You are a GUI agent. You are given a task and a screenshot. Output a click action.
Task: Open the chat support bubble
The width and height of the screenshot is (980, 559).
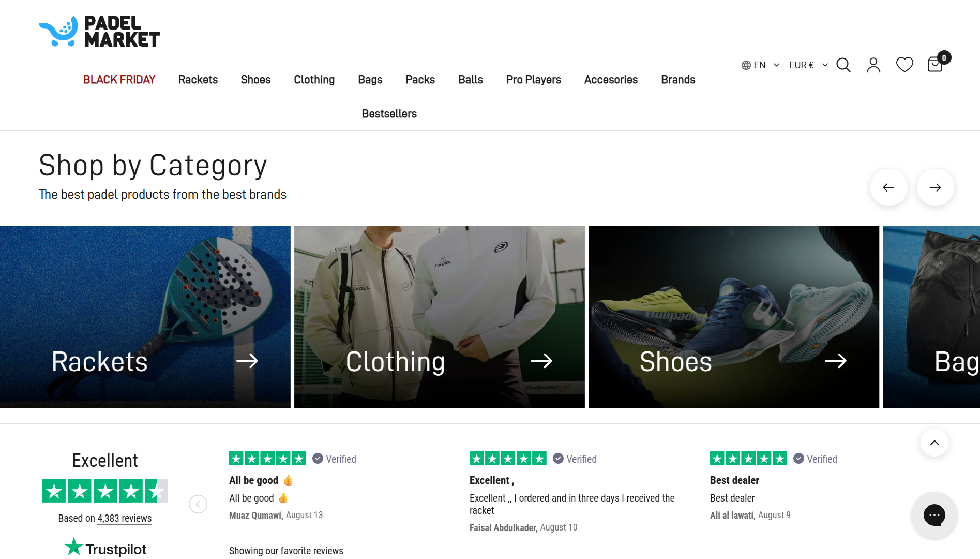pyautogui.click(x=934, y=515)
